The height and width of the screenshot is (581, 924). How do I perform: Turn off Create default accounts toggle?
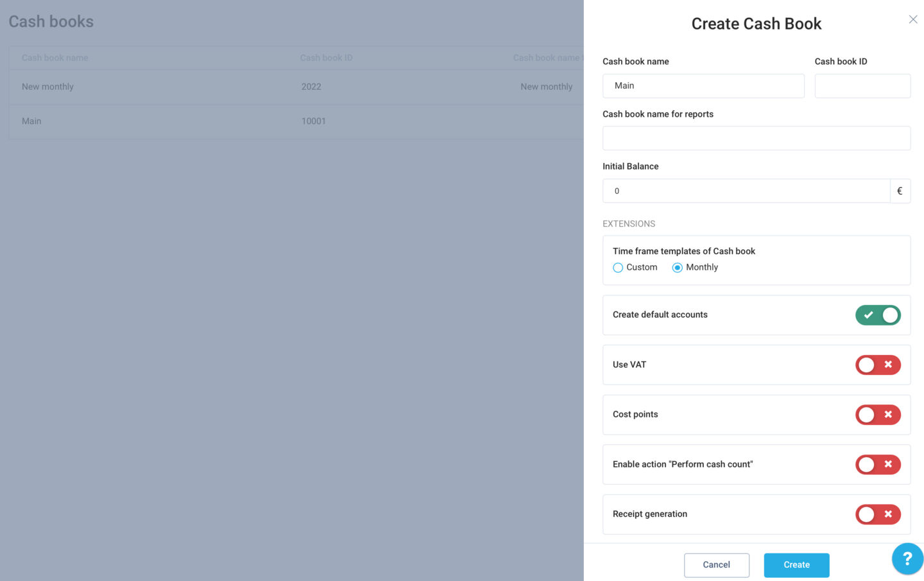click(x=878, y=315)
